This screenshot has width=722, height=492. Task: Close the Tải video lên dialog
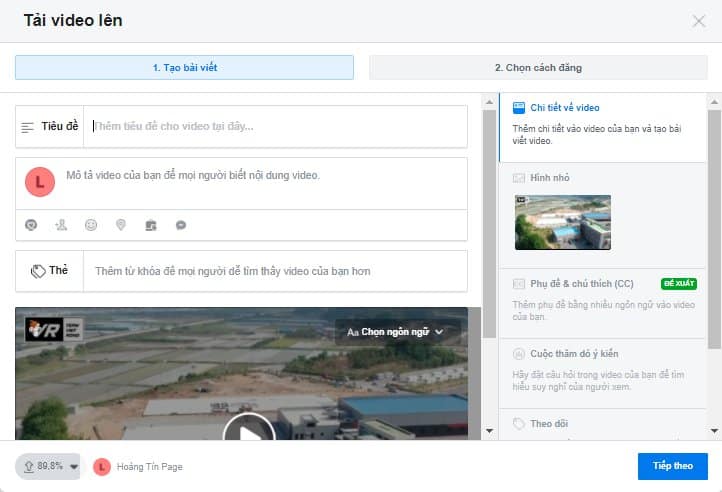(699, 21)
